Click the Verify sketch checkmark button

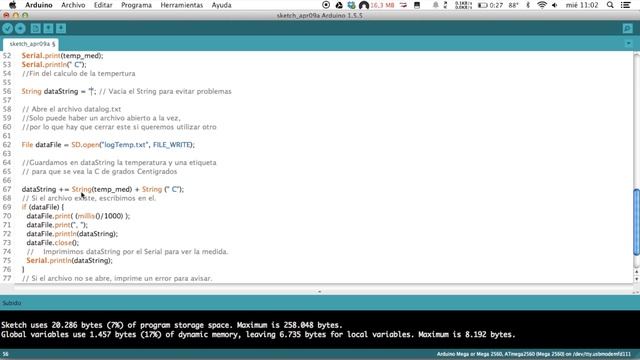pos(7,28)
